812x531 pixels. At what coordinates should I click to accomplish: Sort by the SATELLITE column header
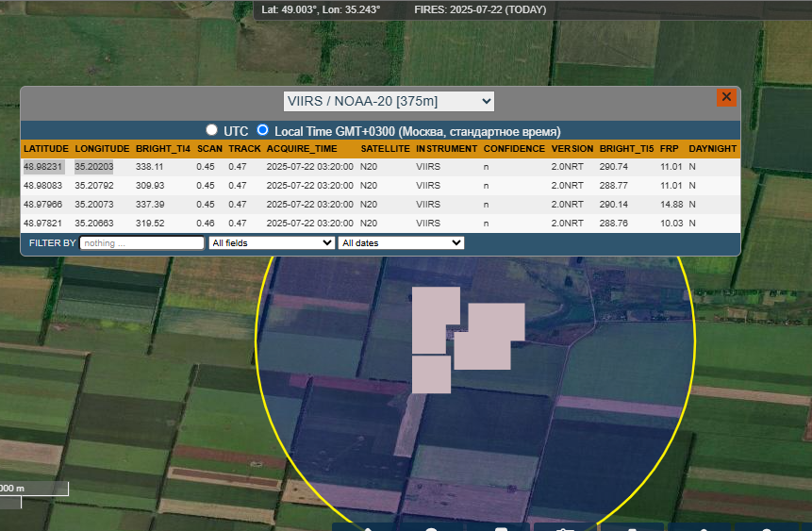pos(386,149)
